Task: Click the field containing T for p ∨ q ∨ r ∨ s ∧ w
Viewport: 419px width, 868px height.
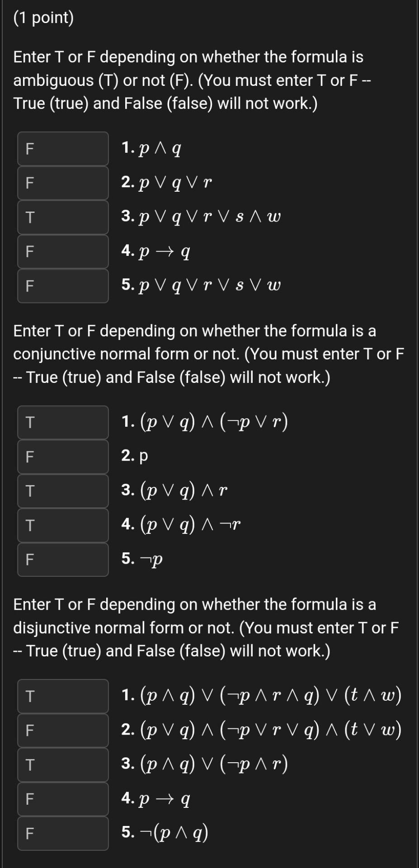Action: (x=62, y=217)
